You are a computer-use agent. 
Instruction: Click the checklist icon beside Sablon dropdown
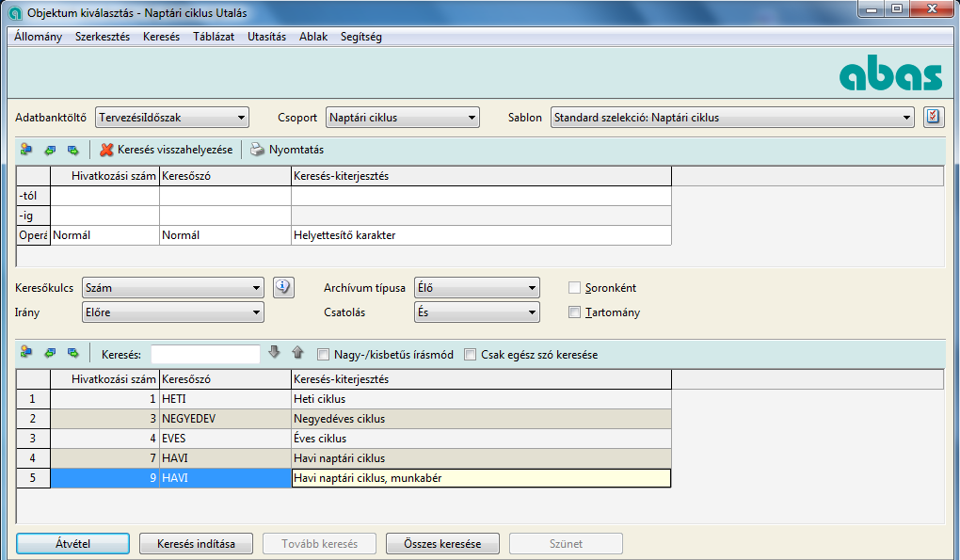(933, 117)
